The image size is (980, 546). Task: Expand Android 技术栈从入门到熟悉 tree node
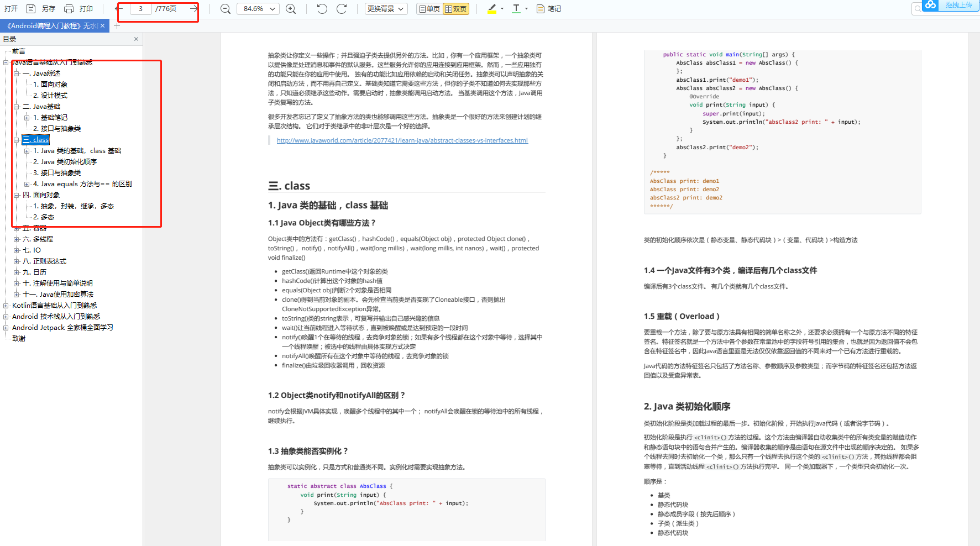6,317
